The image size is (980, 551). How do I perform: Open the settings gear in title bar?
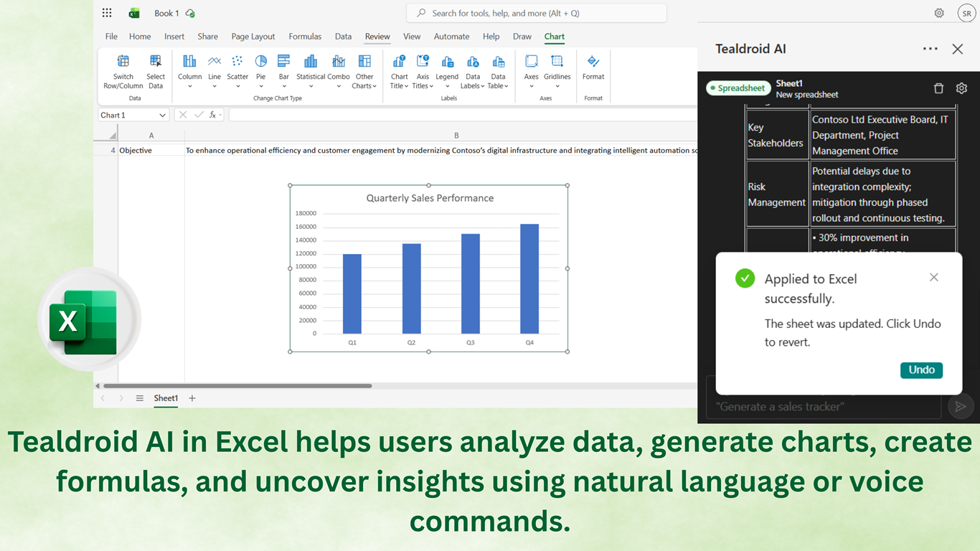click(x=939, y=13)
